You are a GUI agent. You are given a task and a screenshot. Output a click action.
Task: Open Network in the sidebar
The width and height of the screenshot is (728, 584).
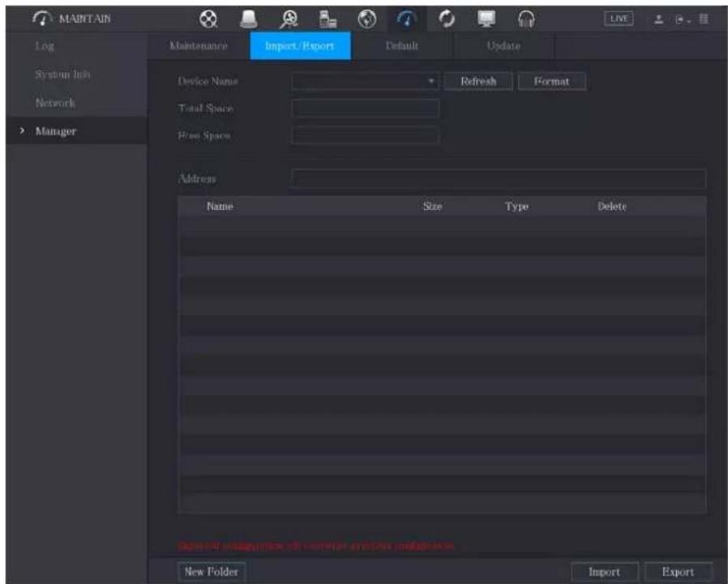click(55, 103)
